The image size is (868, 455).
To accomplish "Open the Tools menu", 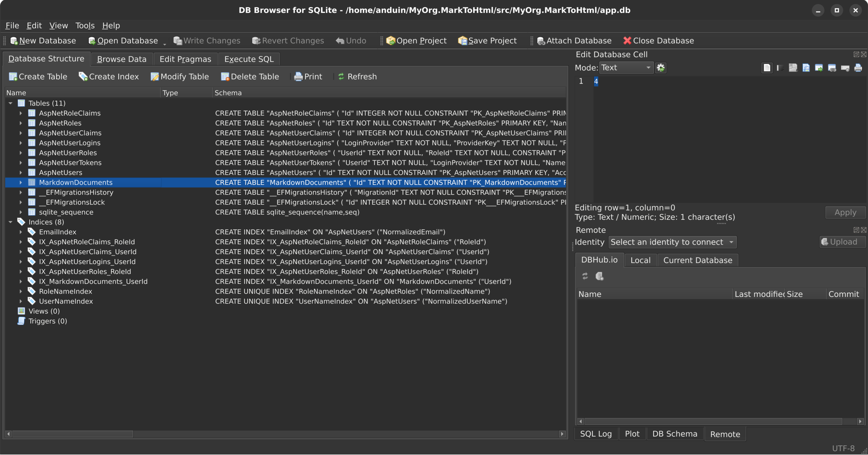I will click(x=85, y=25).
